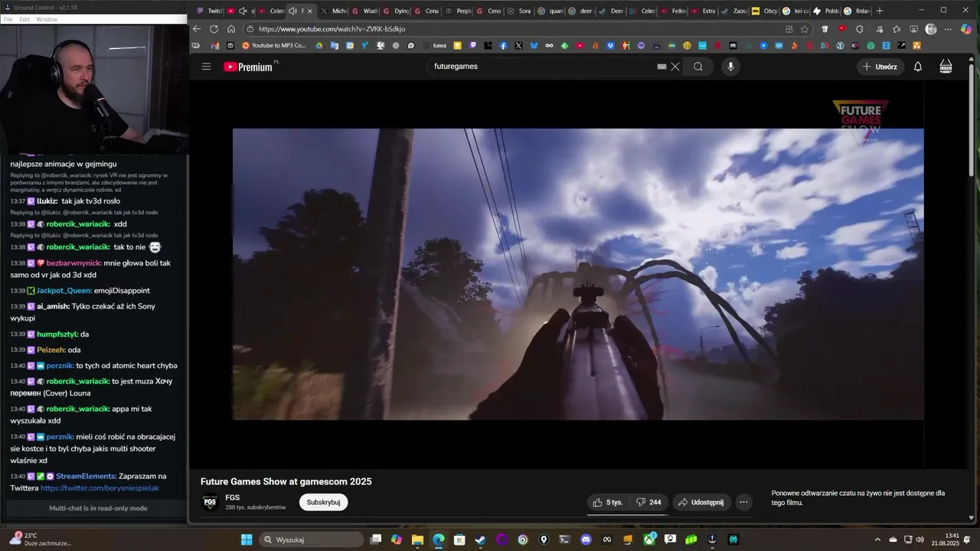Open the Google Drive bookmark icon
980x551 pixels.
point(319,45)
